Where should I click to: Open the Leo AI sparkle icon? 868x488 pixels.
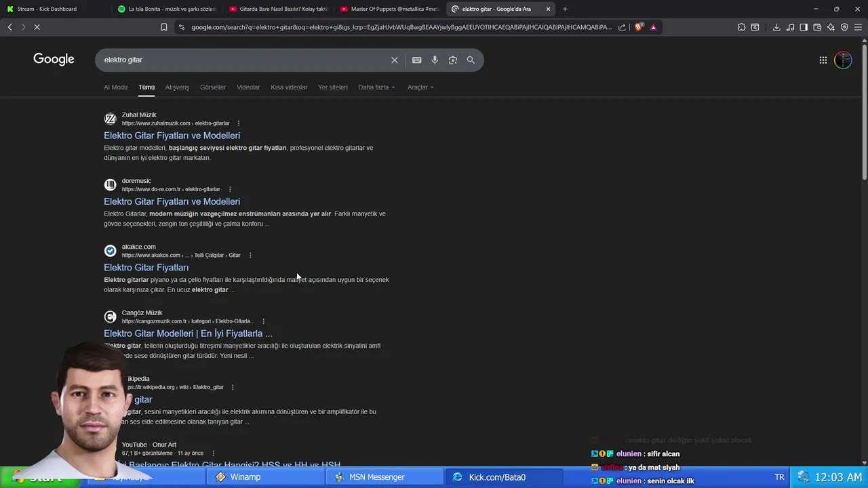click(831, 27)
